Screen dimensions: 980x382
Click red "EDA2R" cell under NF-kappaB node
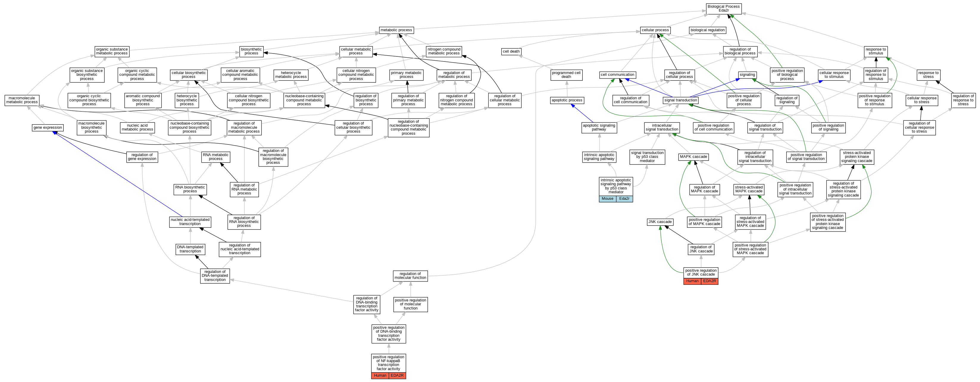[x=397, y=375]
